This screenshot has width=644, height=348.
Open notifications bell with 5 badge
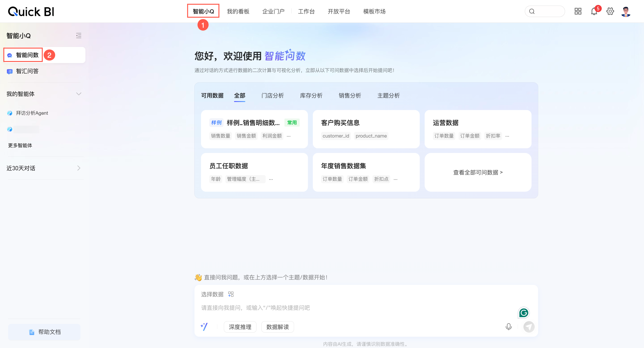pos(594,11)
